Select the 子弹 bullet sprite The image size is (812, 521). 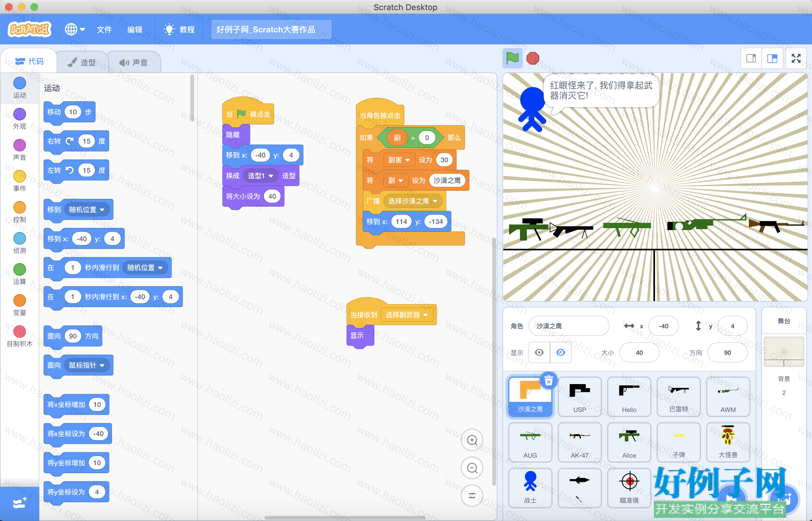[678, 442]
